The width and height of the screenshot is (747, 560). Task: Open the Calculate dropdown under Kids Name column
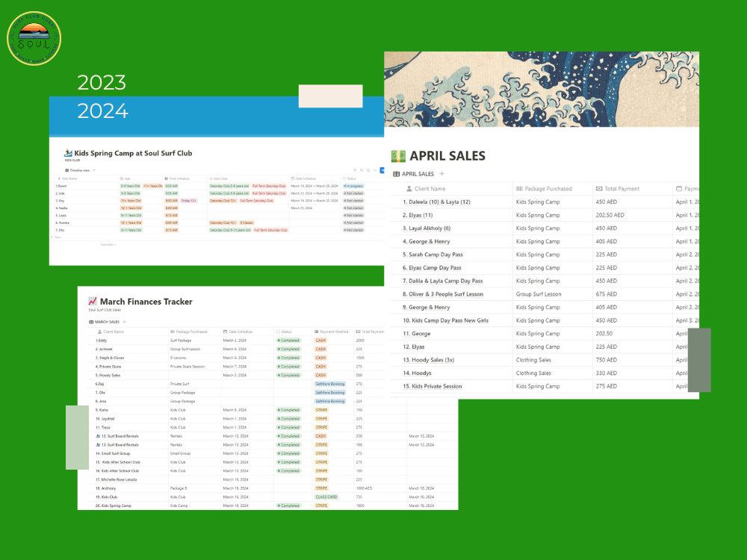(108, 244)
